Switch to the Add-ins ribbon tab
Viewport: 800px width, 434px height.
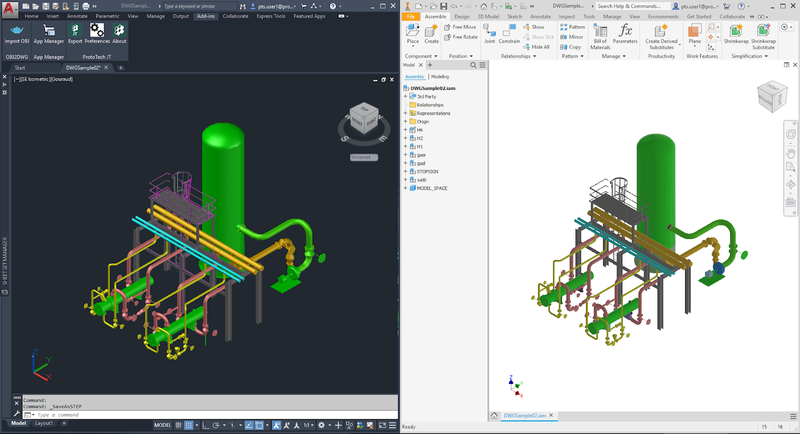pyautogui.click(x=206, y=16)
